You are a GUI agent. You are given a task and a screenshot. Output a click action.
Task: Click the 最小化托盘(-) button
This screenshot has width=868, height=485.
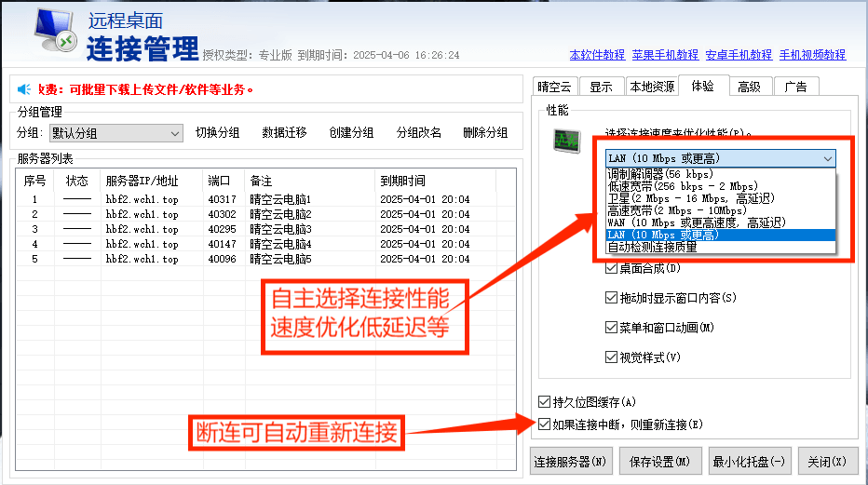click(x=749, y=461)
